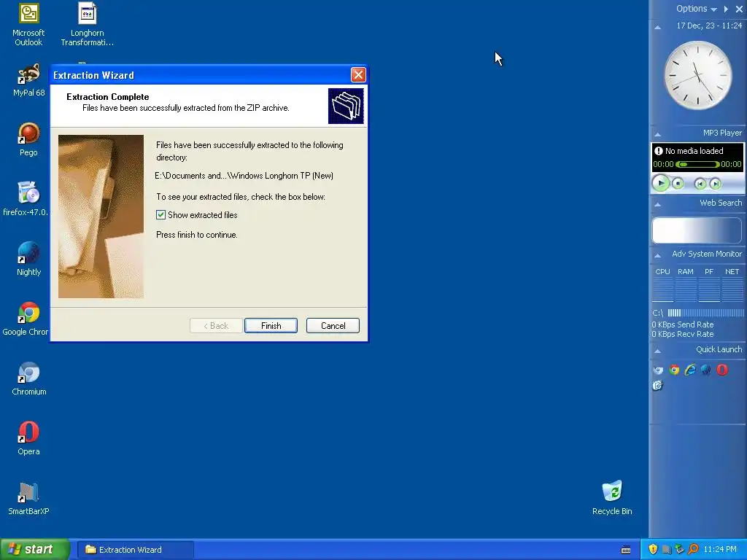The width and height of the screenshot is (747, 560).
Task: Select the firefox-47.0 installer desktop icon
Action: point(26,199)
